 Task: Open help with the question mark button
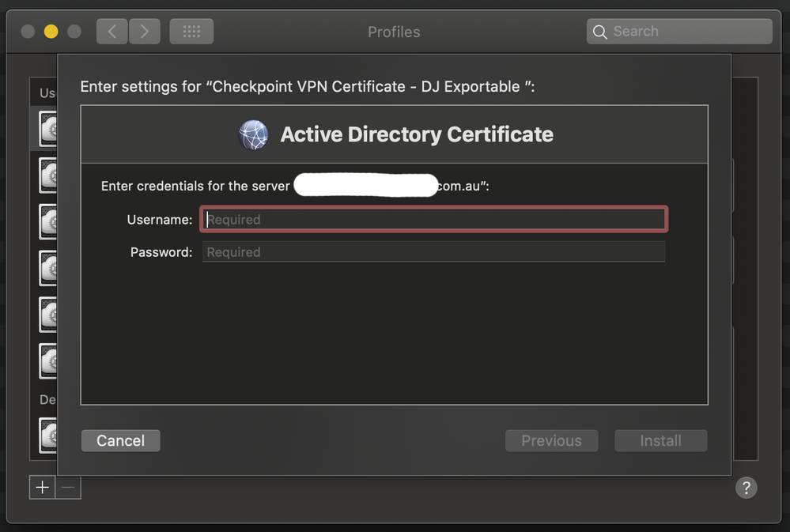(x=747, y=488)
